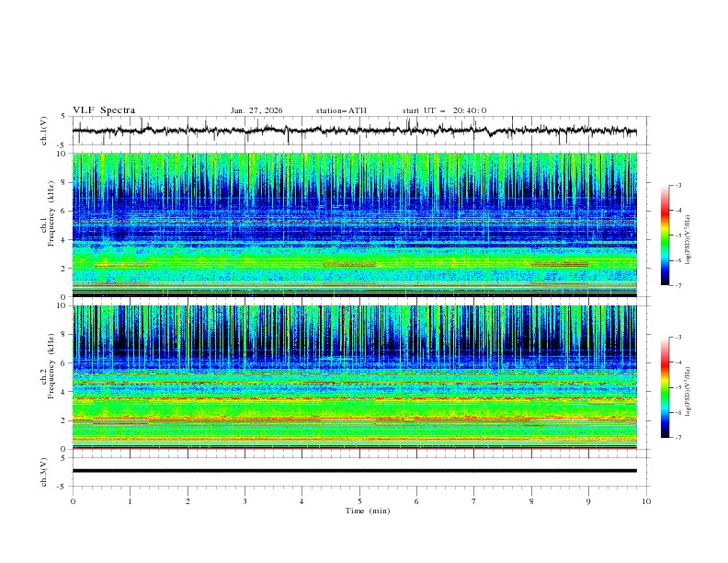Click the ch.3 flat black voltage trace
The image size is (728, 563).
[x=354, y=471]
